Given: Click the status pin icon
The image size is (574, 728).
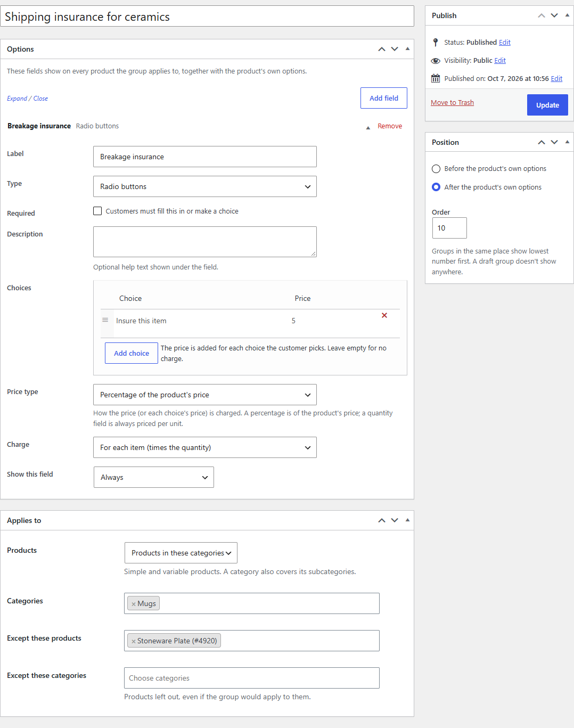Looking at the screenshot, I should [436, 42].
